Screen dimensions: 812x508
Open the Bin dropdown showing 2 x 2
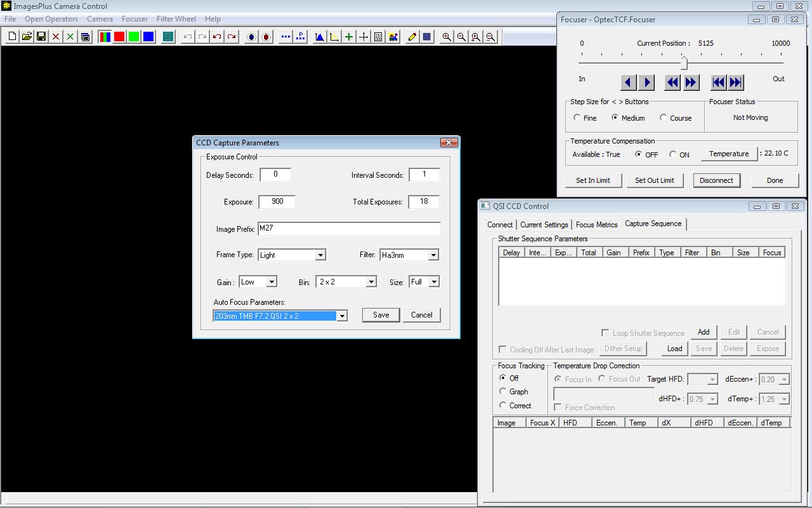pyautogui.click(x=371, y=282)
